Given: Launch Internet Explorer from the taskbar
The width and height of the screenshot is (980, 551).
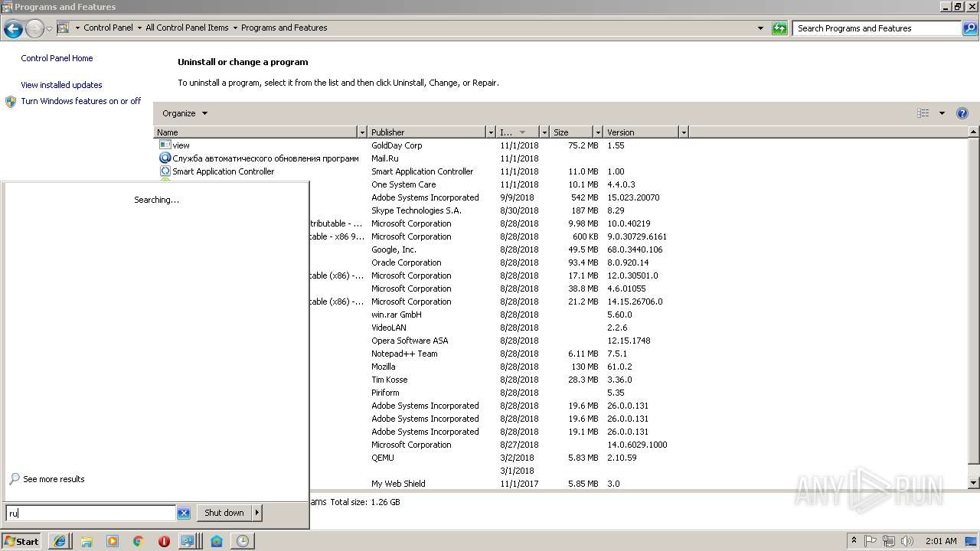Looking at the screenshot, I should click(60, 541).
